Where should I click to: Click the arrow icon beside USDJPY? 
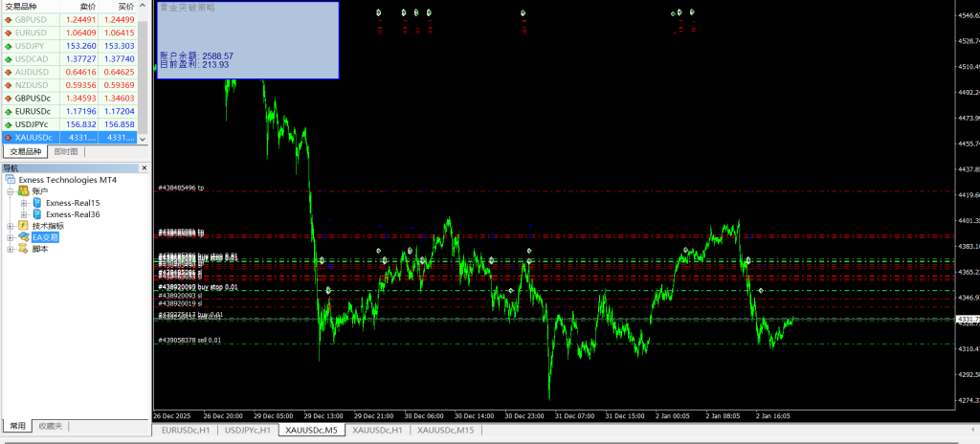[8, 46]
